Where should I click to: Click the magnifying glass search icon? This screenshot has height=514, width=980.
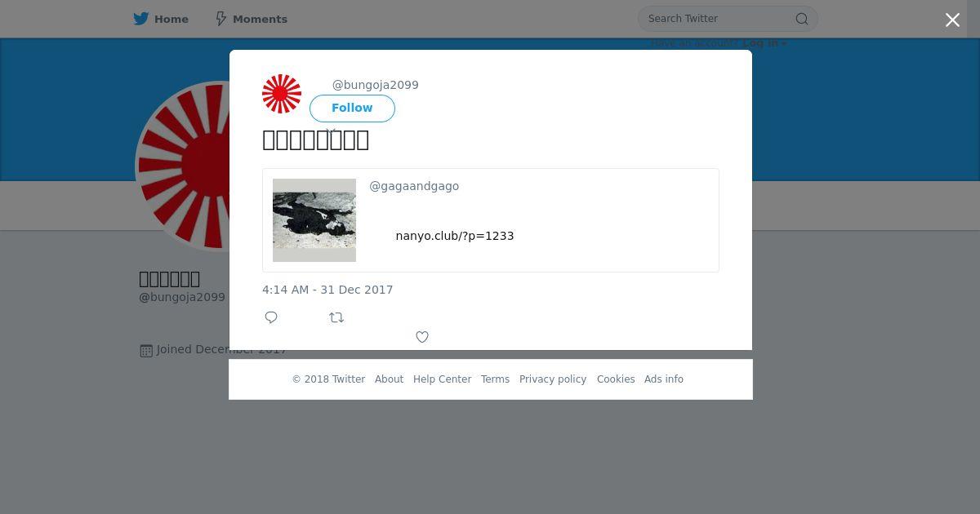[802, 19]
